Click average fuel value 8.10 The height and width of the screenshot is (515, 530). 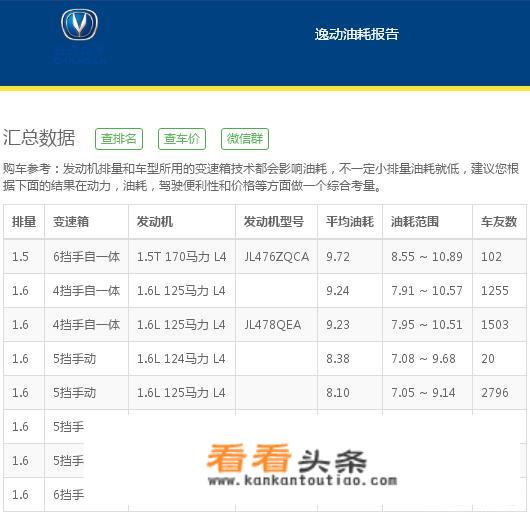pos(338,393)
